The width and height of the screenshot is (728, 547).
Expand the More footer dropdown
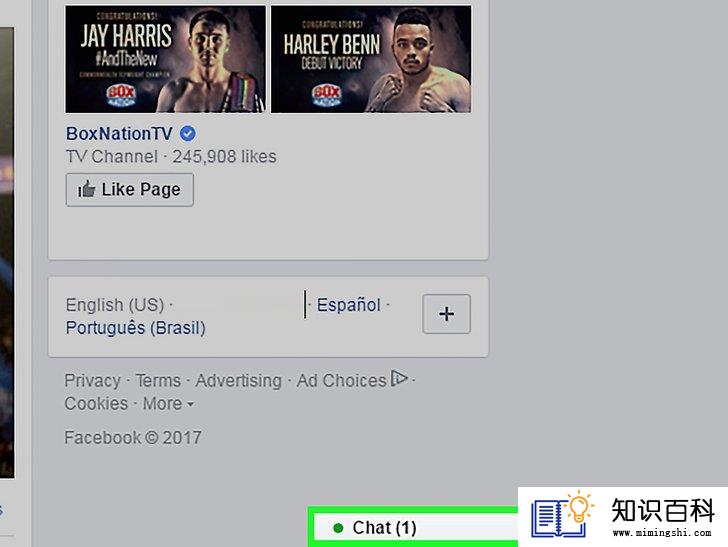pos(168,404)
